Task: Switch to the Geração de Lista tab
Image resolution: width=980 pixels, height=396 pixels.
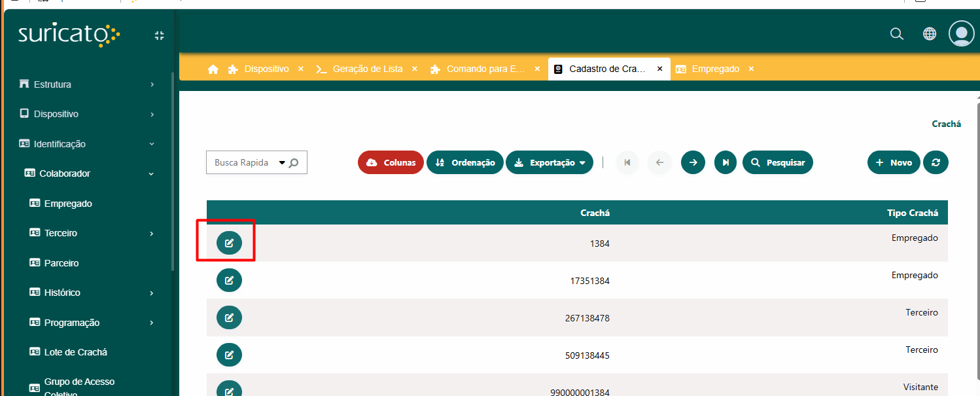Action: tap(368, 69)
